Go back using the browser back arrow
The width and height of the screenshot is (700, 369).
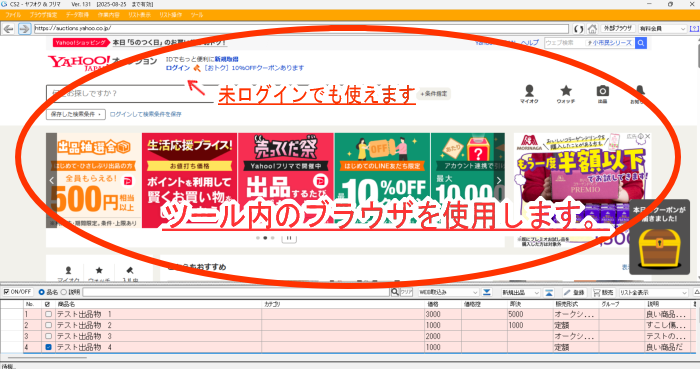(8, 29)
